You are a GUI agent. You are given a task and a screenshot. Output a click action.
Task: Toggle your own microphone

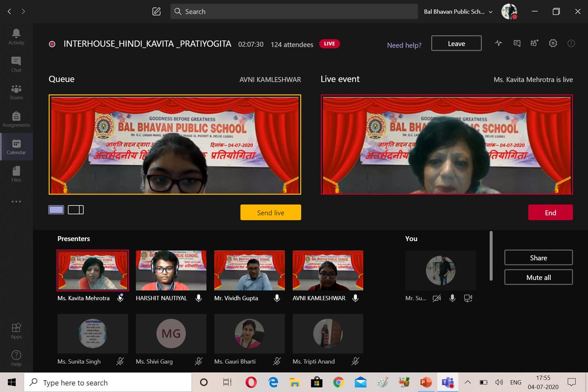coord(452,298)
